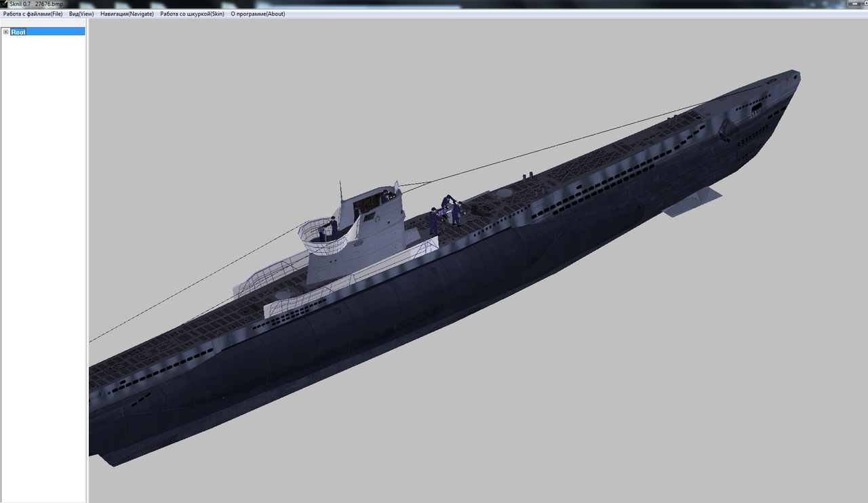Open the О программе (About) menu
Screen dimensions: 868x503
[x=258, y=14]
